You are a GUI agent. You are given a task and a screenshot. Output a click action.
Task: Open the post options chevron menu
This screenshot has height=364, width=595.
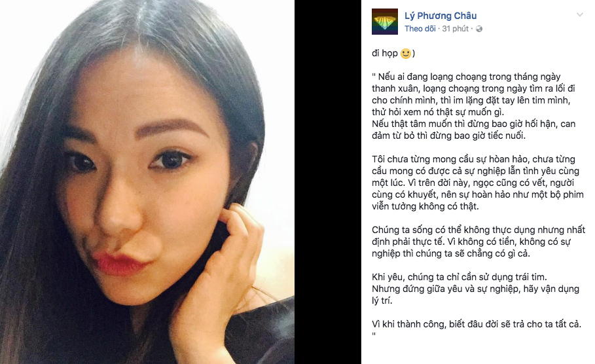[x=579, y=15]
